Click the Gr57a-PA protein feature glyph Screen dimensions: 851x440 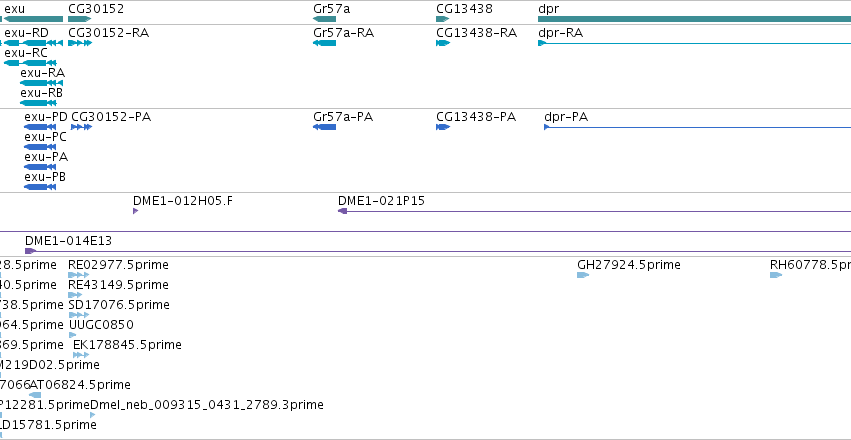[325, 127]
